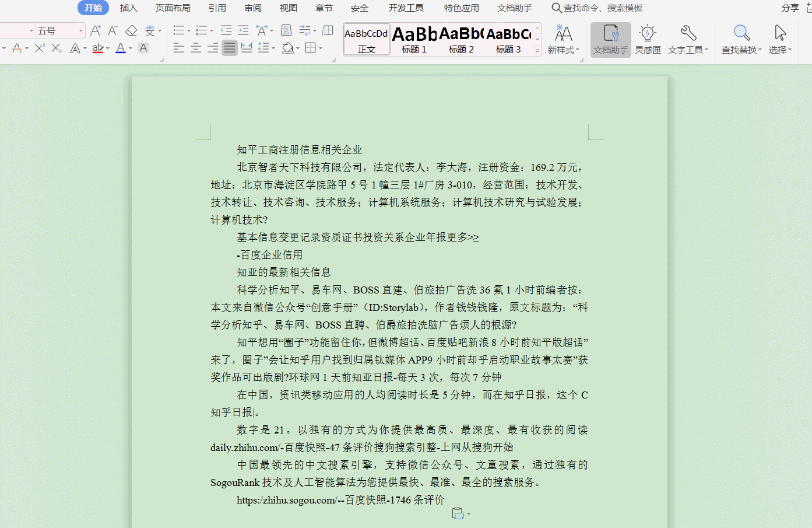Viewport: 812px width, 528px height.
Task: Switch to the 开始 tab
Action: click(x=93, y=8)
